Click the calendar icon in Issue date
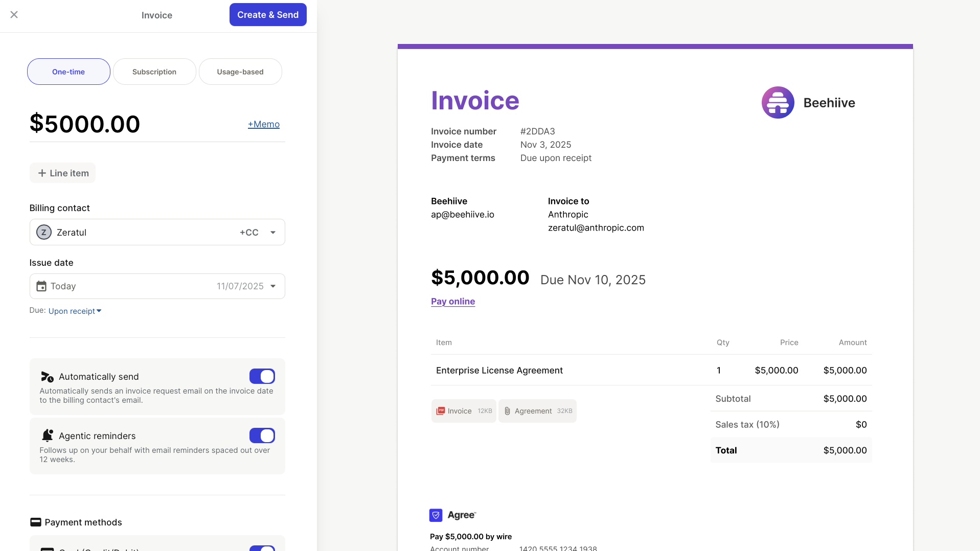Screen dimensions: 980x551 tap(41, 286)
